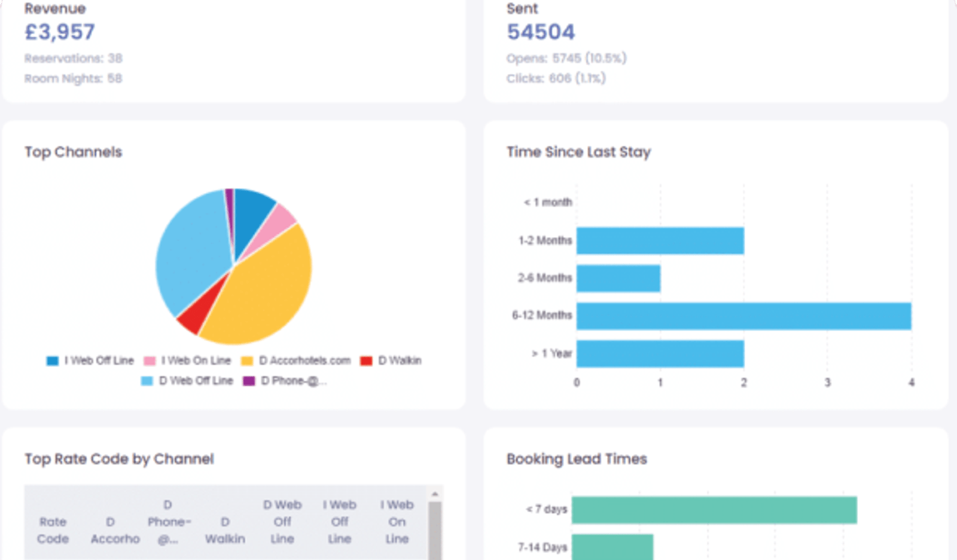957x560 pixels.
Task: Click the 2-6 Months bar in Time Since Last Stay
Action: pyautogui.click(x=618, y=279)
